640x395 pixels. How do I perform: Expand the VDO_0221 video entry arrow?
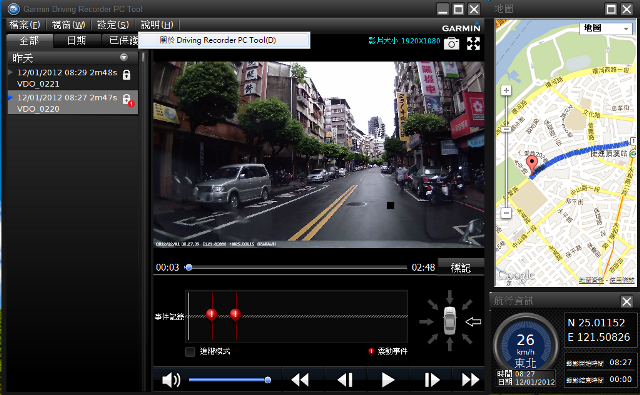pyautogui.click(x=11, y=72)
